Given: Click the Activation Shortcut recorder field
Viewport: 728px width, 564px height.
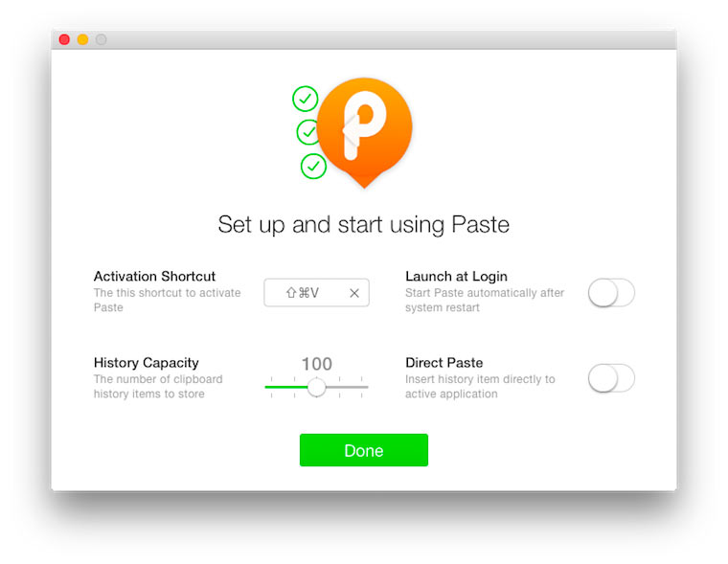Looking at the screenshot, I should tap(317, 292).
